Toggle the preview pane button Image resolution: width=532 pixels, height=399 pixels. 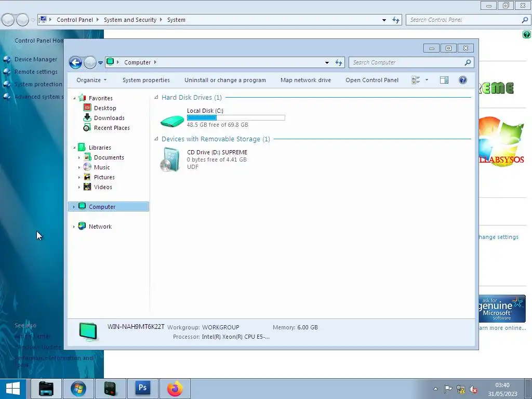444,80
